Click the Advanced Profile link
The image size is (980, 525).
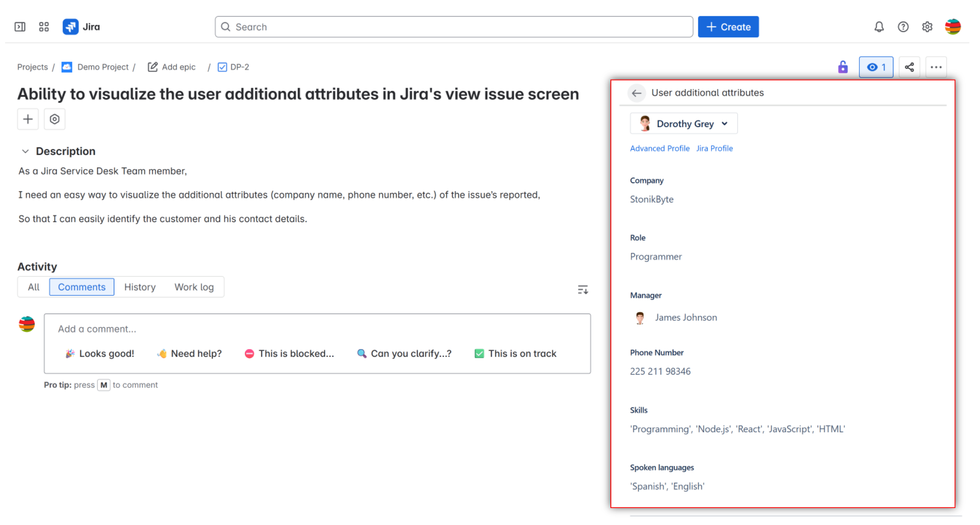(x=659, y=148)
